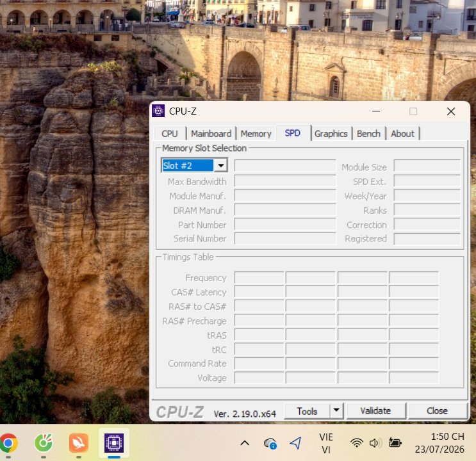Click the speaker volume tray icon
Screen dimensions: 476x461
[375, 443]
